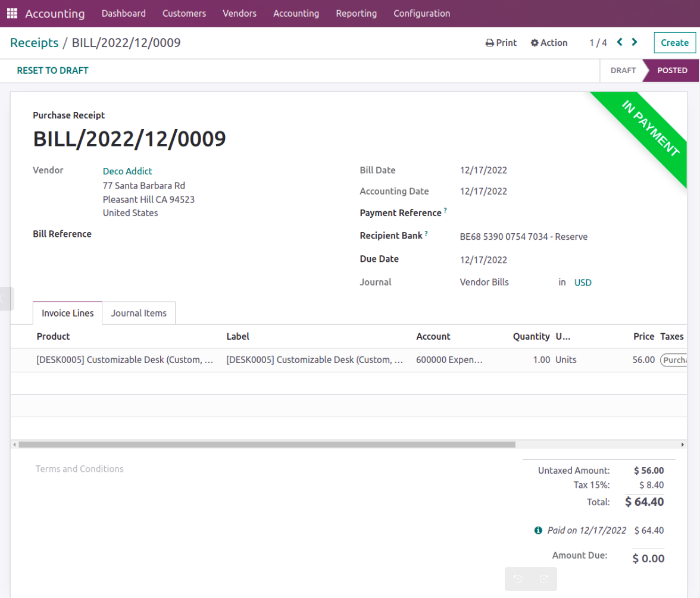This screenshot has height=598, width=700.
Task: Click the payment info icon
Action: 538,530
